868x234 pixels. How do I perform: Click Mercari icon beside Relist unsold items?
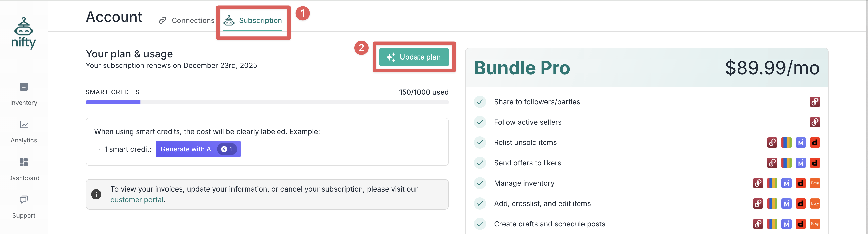point(800,142)
